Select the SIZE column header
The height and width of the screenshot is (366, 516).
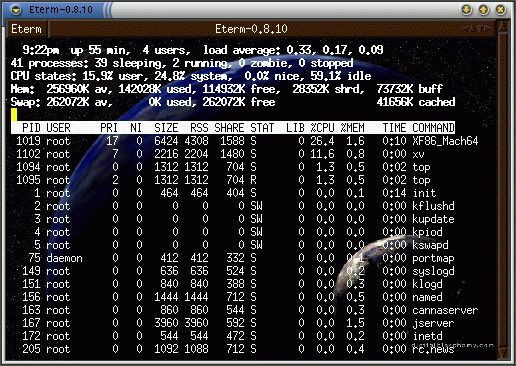tap(166, 128)
